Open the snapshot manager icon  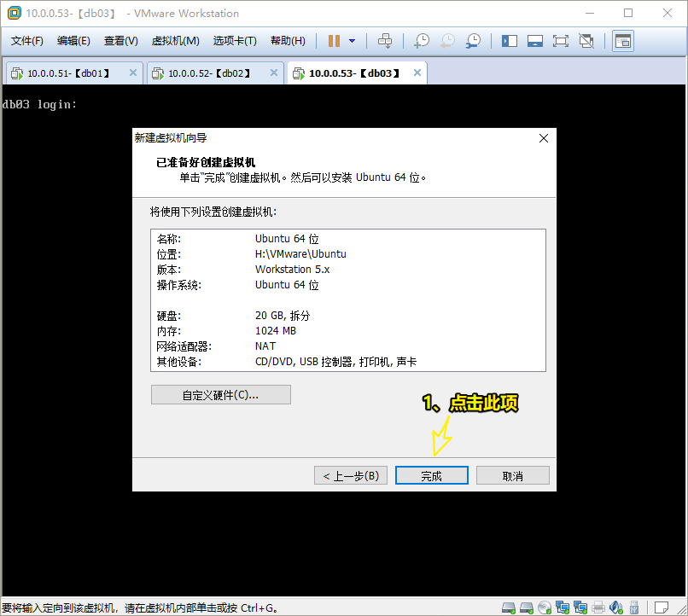[x=473, y=41]
